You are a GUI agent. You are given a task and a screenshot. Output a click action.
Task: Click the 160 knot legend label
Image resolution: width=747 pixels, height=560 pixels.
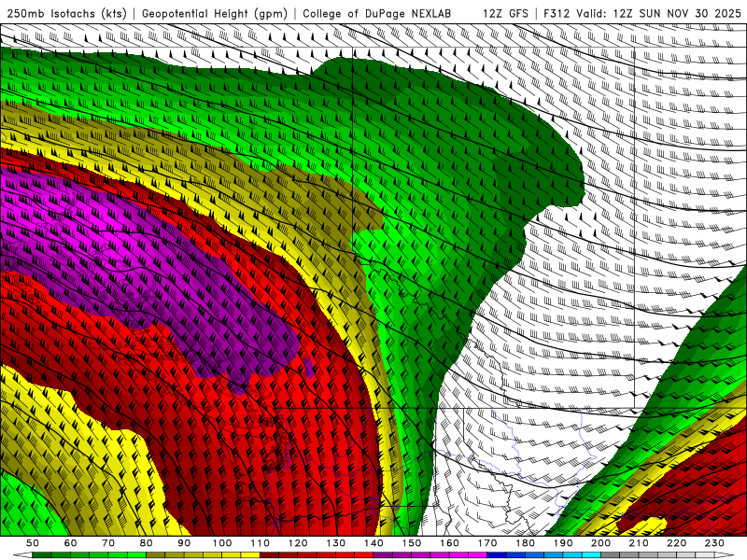pyautogui.click(x=450, y=543)
